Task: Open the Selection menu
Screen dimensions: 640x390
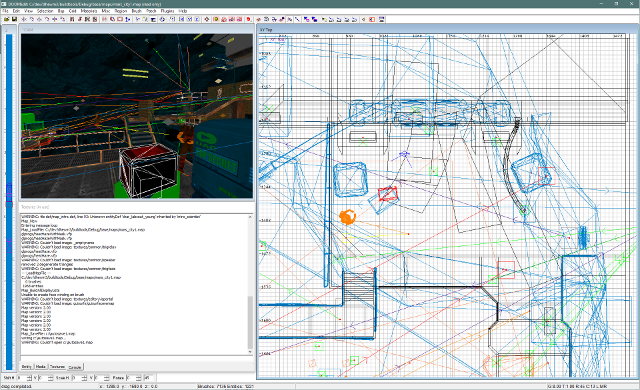Action: coord(45,11)
